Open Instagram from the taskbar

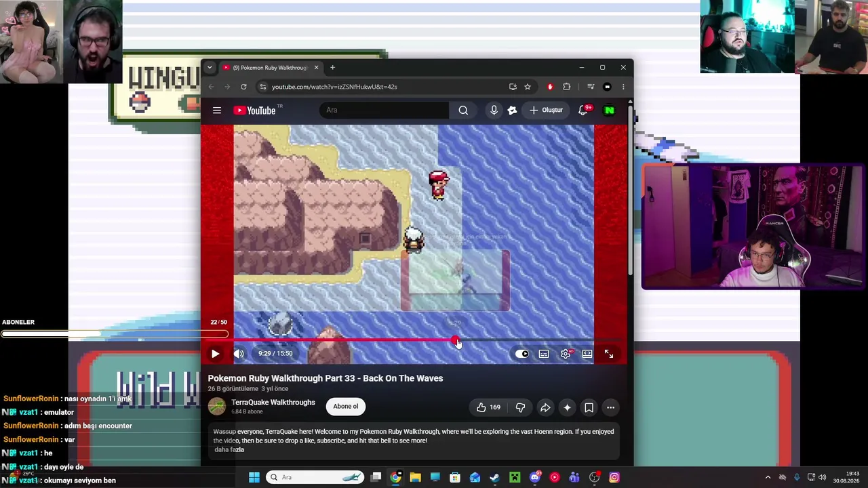click(x=614, y=477)
